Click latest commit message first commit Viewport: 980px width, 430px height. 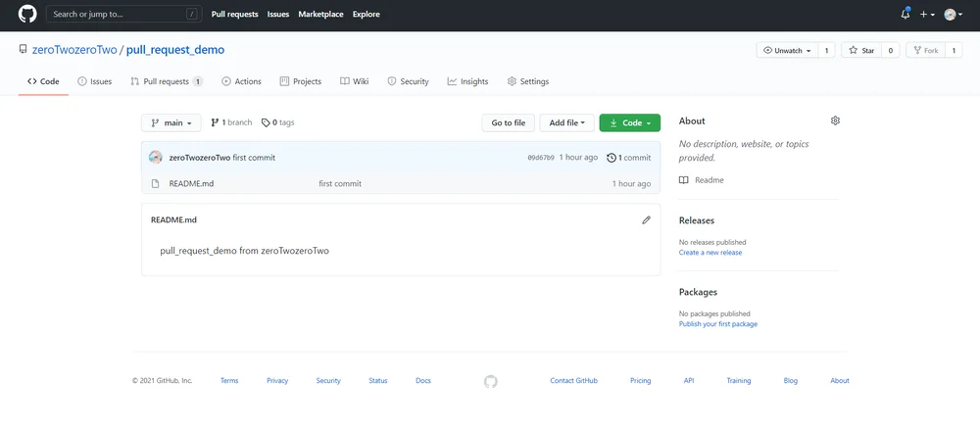[x=254, y=158]
